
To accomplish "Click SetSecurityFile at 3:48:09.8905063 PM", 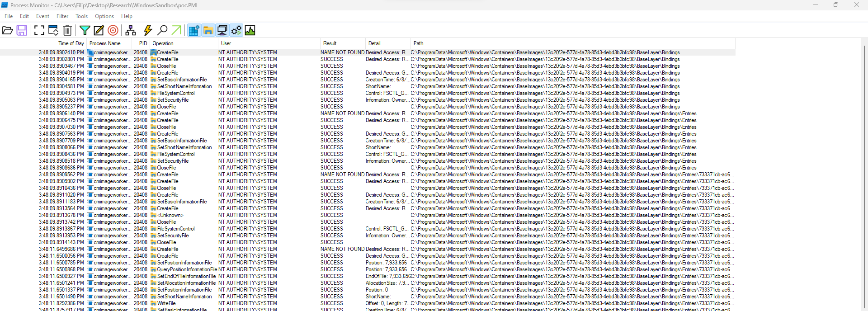I will pyautogui.click(x=173, y=100).
